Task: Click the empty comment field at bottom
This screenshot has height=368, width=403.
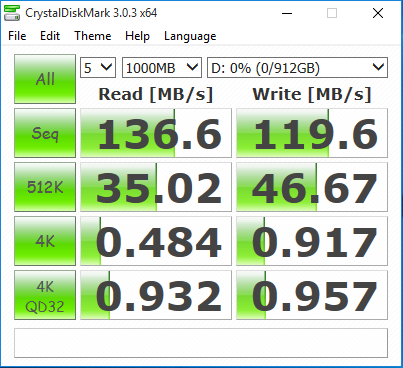Action: click(x=201, y=343)
